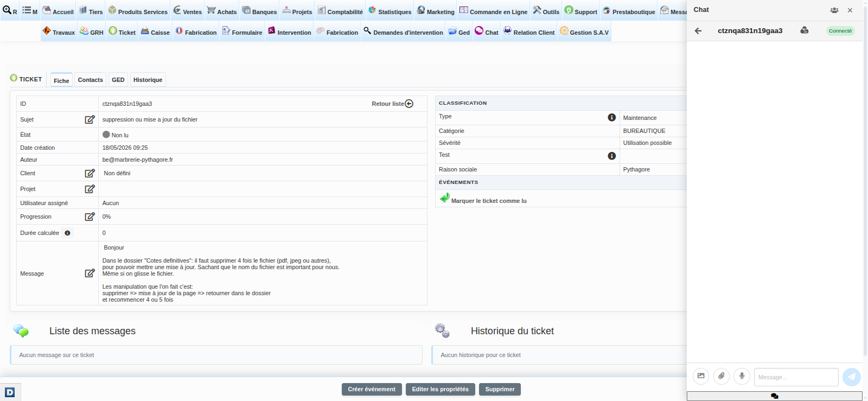Open the Ticket menu in toolbar
This screenshot has height=401, width=868.
point(122,31)
